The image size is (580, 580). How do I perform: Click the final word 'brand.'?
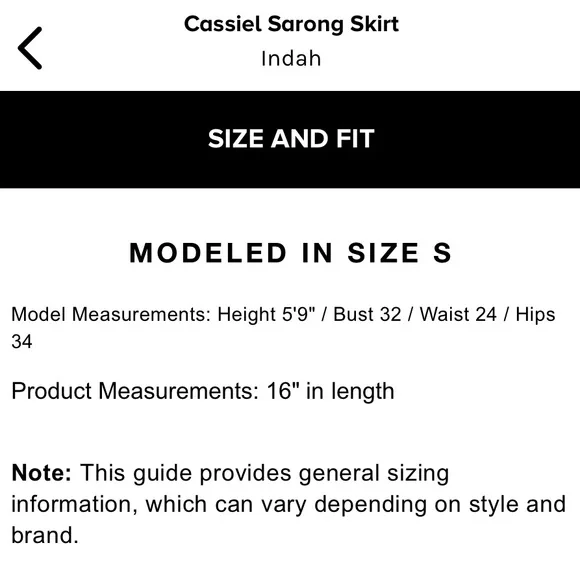45,535
